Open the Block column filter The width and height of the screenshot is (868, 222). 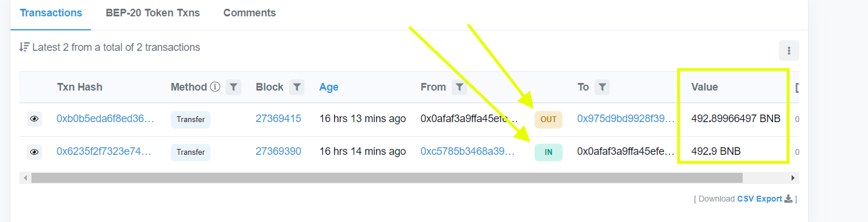297,87
